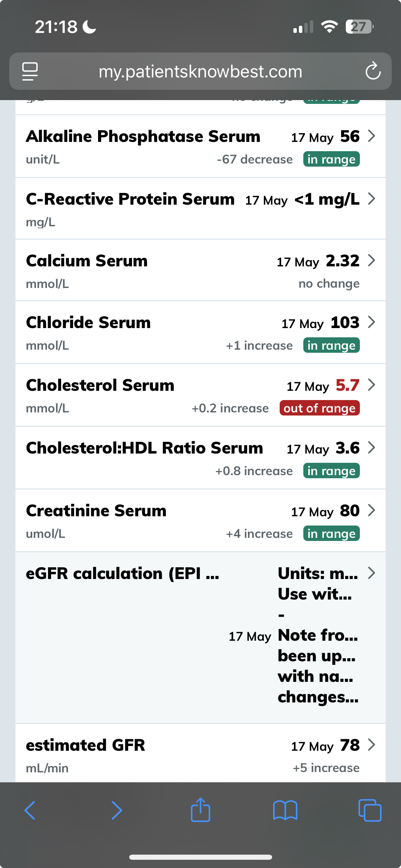Go back with Safari back arrow

30,810
